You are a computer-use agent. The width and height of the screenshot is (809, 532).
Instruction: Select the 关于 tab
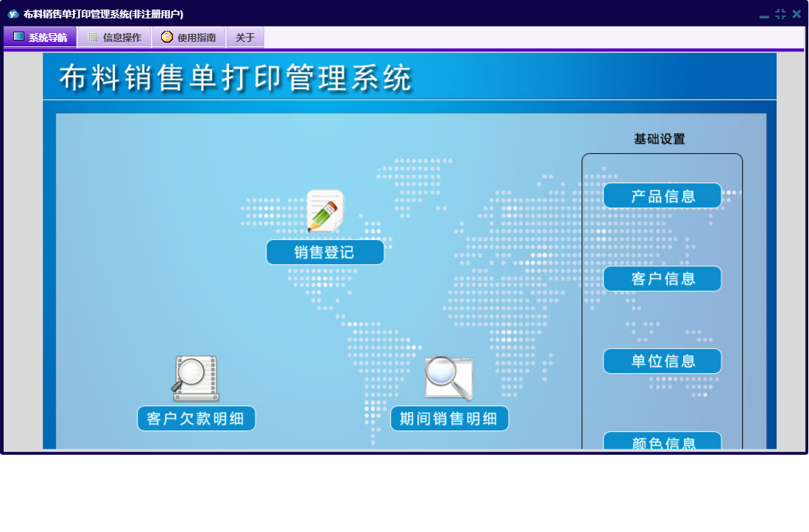click(x=245, y=38)
